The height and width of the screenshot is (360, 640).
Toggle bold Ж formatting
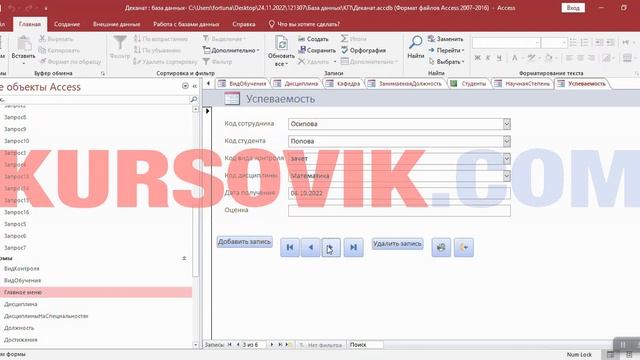click(x=477, y=58)
